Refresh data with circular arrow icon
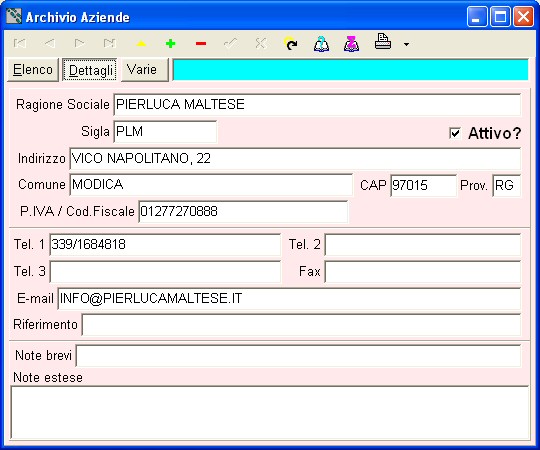Viewport: 540px width, 450px height. 291,43
